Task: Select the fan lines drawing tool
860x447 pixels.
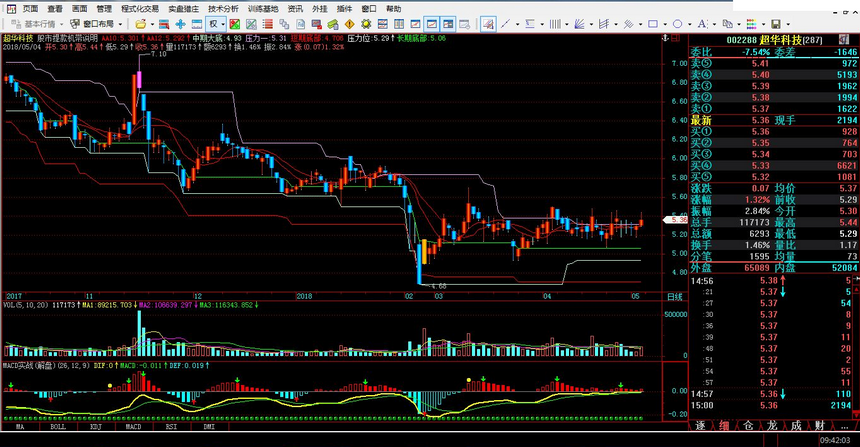Action: tap(579, 24)
